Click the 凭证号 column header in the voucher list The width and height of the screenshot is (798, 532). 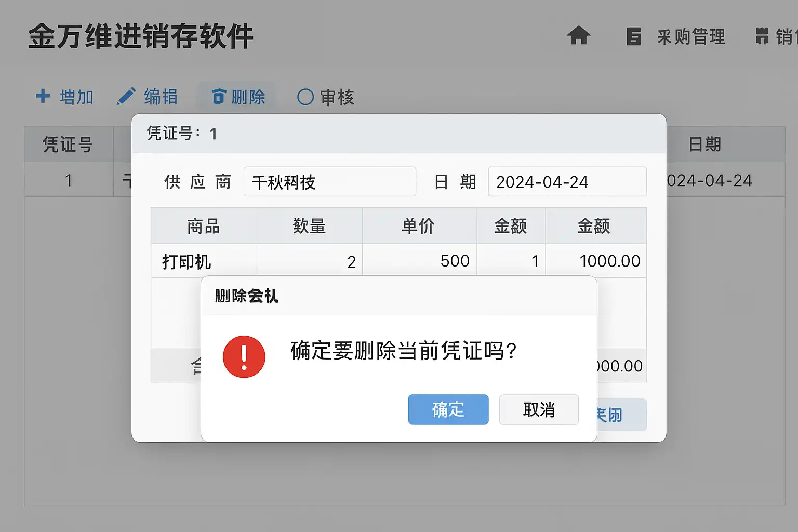point(68,144)
